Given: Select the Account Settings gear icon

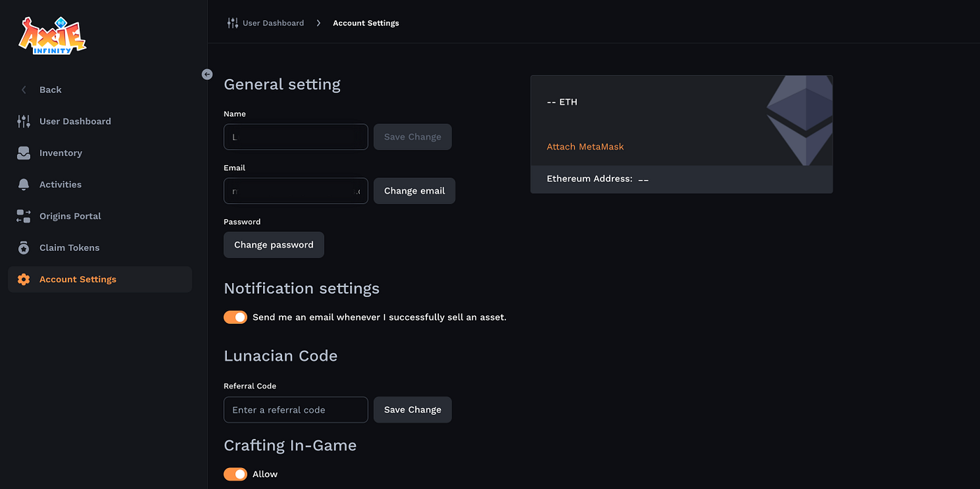Looking at the screenshot, I should click(22, 278).
